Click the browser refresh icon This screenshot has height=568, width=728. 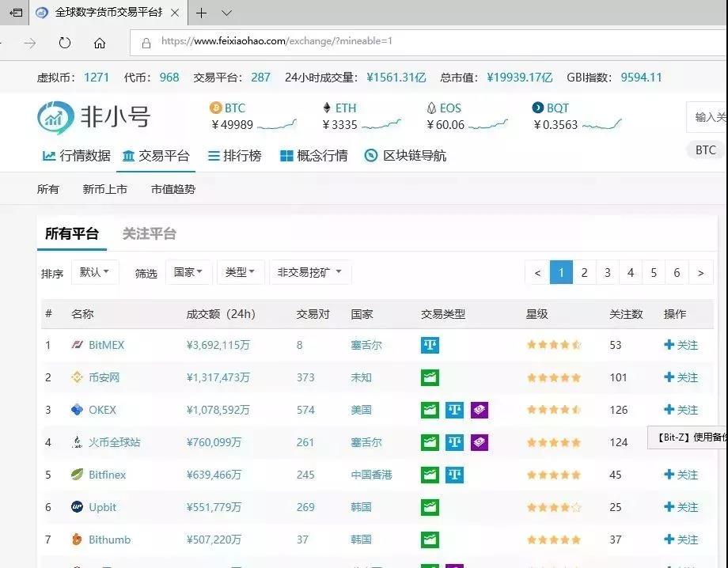click(x=65, y=43)
